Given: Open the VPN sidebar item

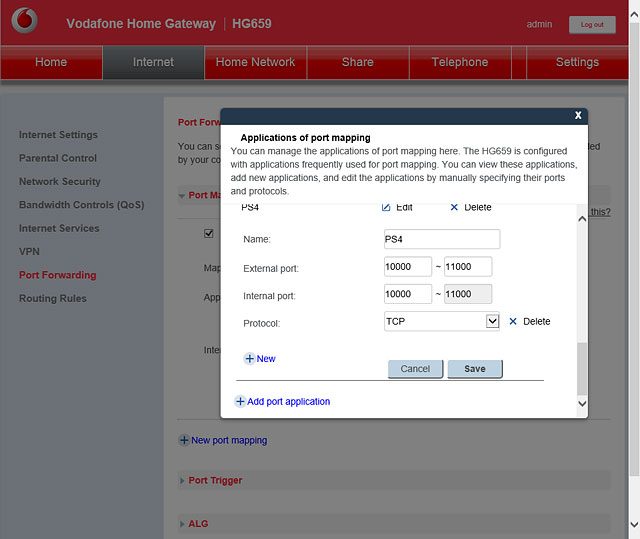Looking at the screenshot, I should tap(29, 251).
